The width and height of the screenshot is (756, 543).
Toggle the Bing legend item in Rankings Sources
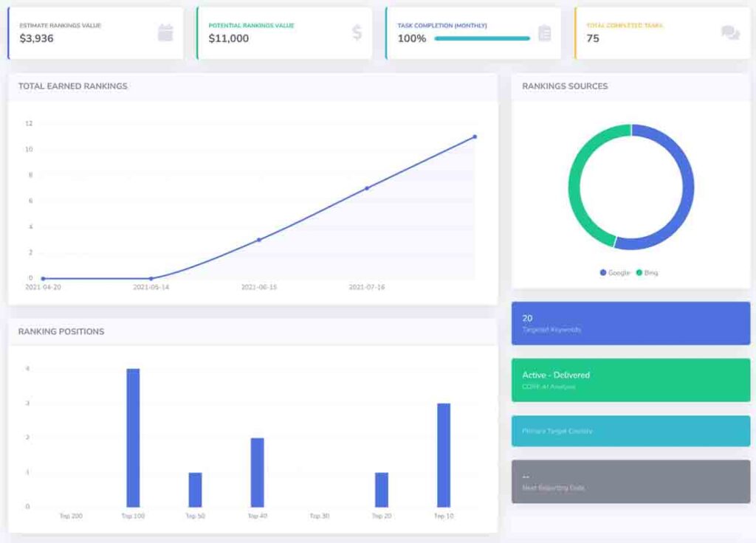[x=646, y=273]
